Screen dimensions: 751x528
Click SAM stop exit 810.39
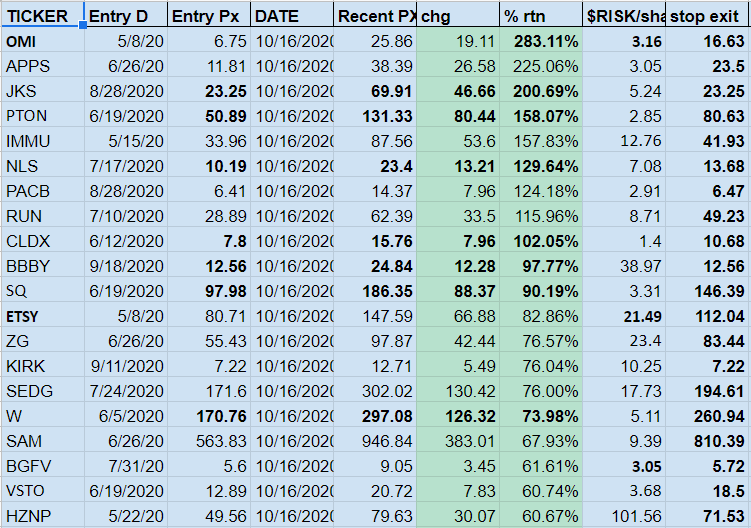(x=707, y=441)
